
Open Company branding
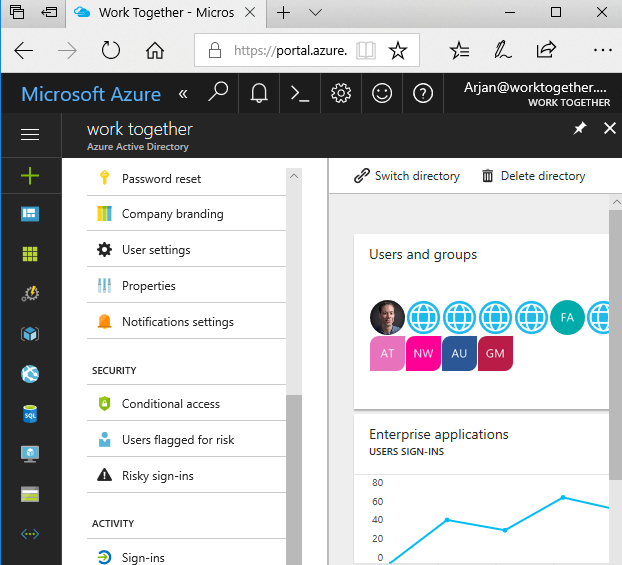pos(186,213)
